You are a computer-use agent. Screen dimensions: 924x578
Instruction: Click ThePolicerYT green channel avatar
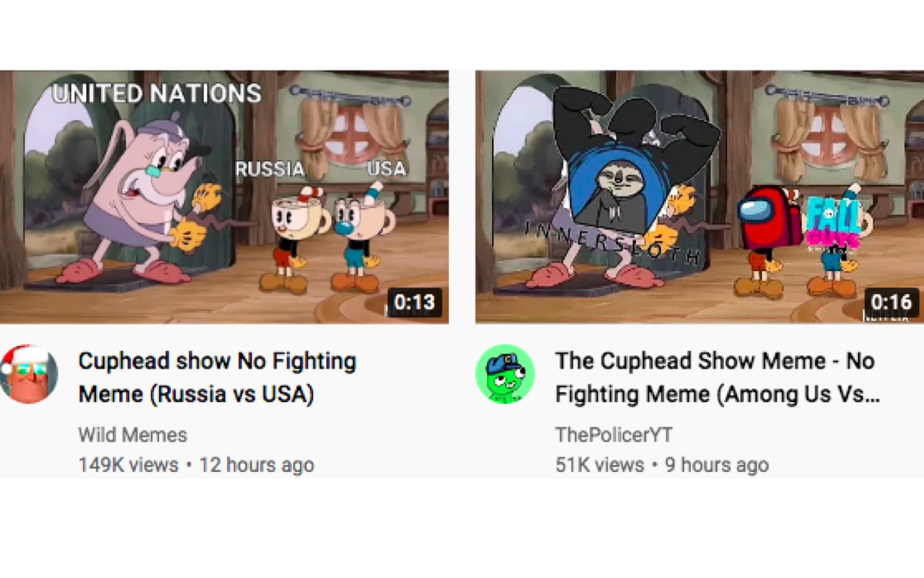point(505,374)
